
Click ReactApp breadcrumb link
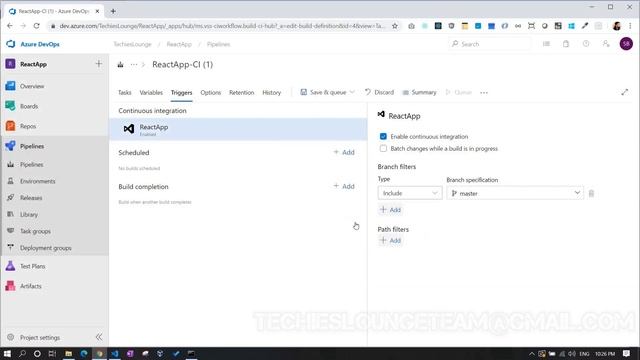click(179, 44)
